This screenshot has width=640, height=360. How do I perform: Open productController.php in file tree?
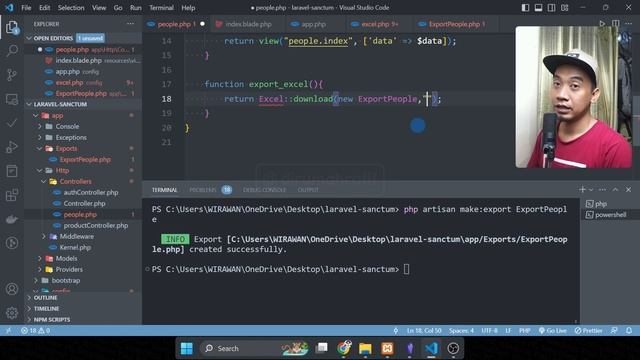pyautogui.click(x=96, y=225)
